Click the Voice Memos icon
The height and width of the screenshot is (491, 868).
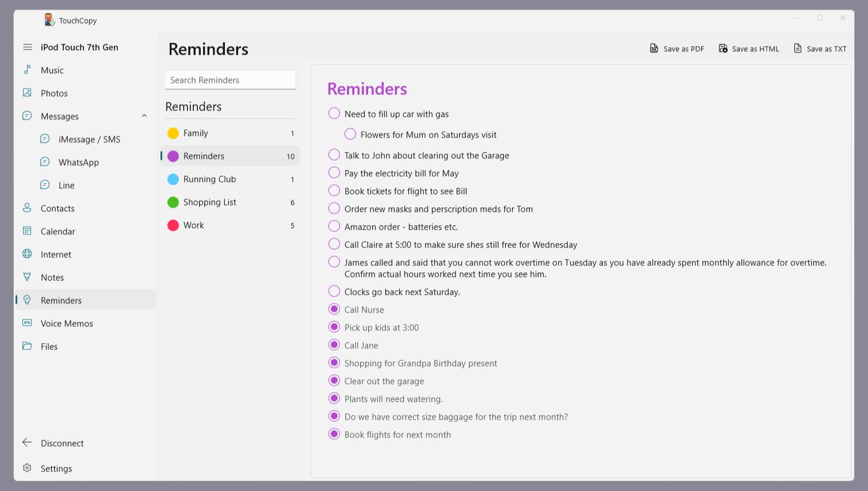pyautogui.click(x=27, y=323)
